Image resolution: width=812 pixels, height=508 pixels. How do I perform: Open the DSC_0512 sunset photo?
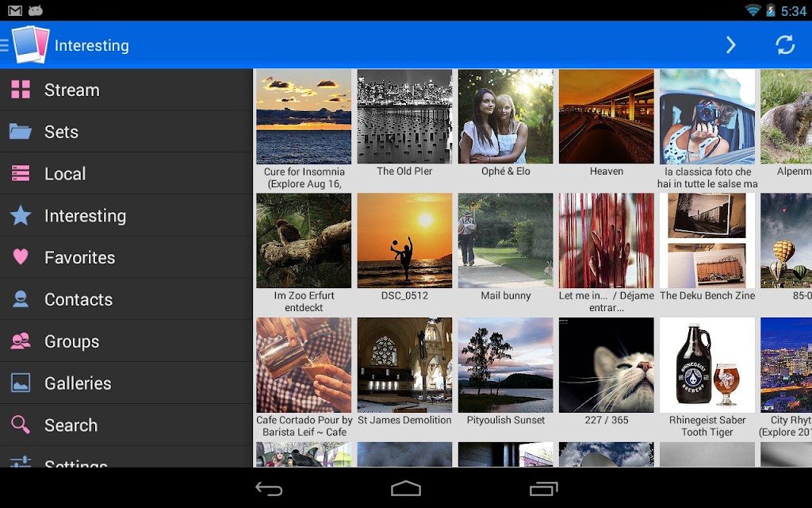pyautogui.click(x=404, y=241)
